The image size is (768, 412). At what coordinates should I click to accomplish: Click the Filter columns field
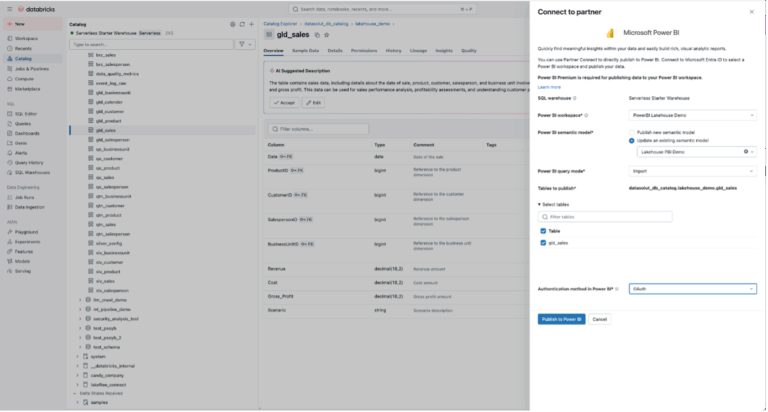click(318, 129)
